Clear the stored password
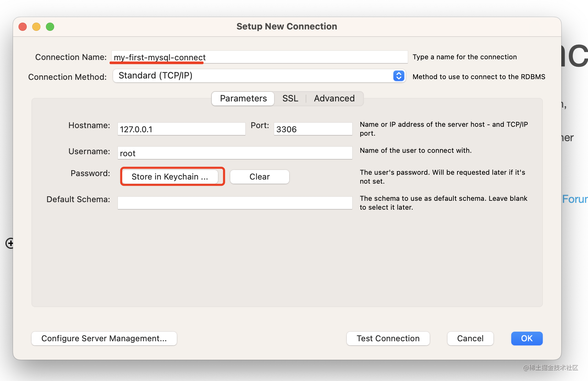 [259, 177]
